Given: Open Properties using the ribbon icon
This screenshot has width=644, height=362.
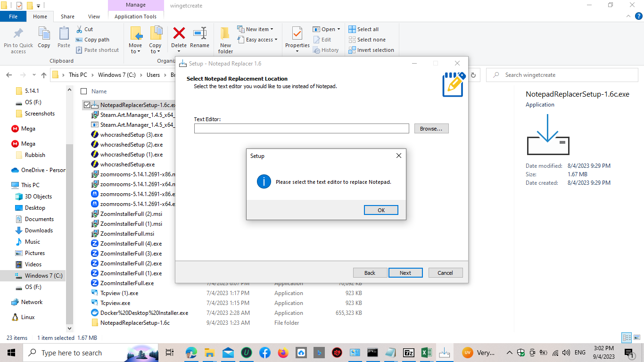Looking at the screenshot, I should coord(297,39).
